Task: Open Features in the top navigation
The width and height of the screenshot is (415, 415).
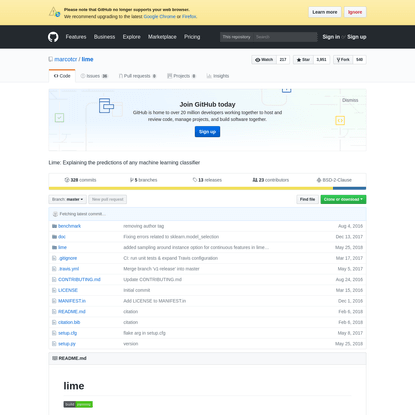Action: click(76, 37)
